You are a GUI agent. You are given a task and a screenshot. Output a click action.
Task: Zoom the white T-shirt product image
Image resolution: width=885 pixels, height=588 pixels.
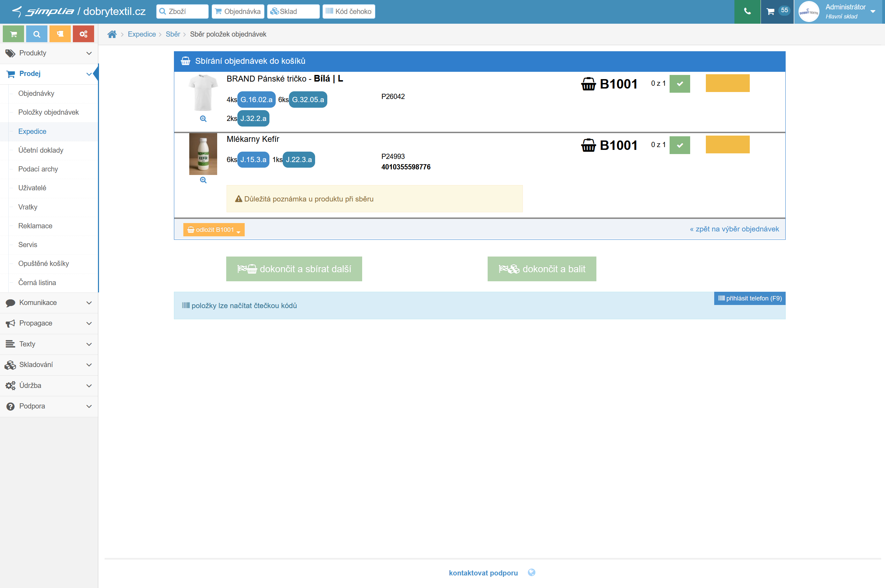click(x=203, y=119)
